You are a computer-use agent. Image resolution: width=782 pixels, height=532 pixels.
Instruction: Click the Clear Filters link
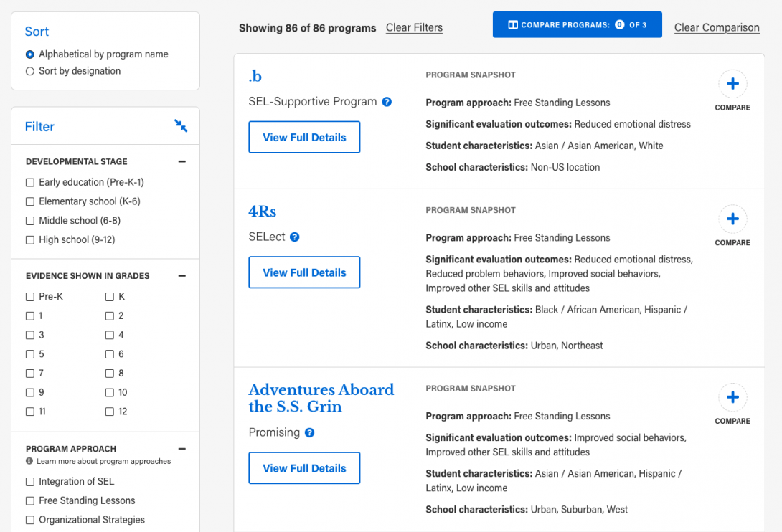coord(414,27)
